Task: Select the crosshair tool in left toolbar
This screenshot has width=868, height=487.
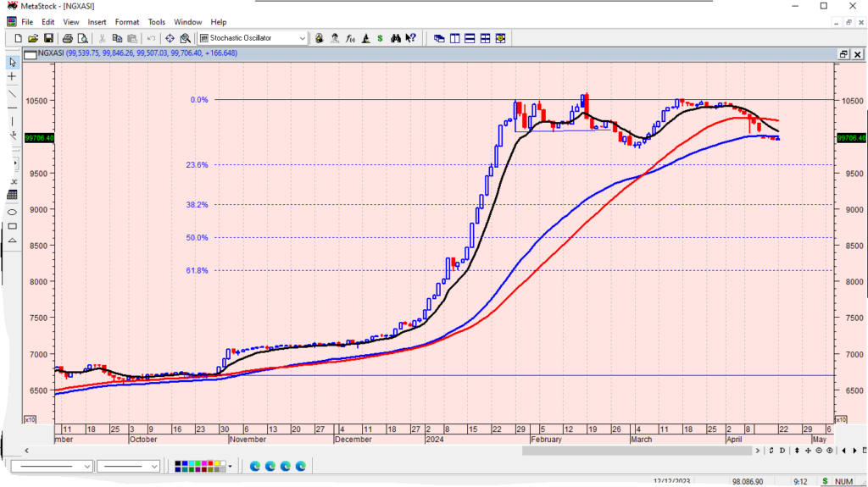Action: [12, 77]
